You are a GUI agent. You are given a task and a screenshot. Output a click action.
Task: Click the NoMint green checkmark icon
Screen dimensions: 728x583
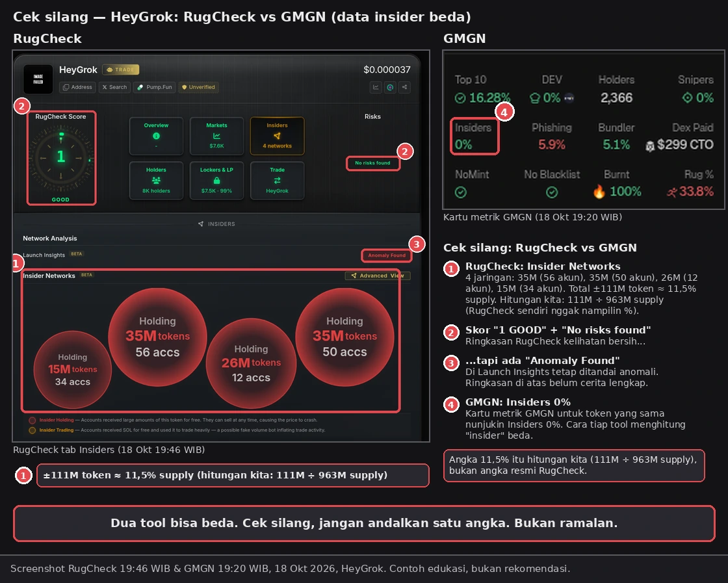(461, 192)
